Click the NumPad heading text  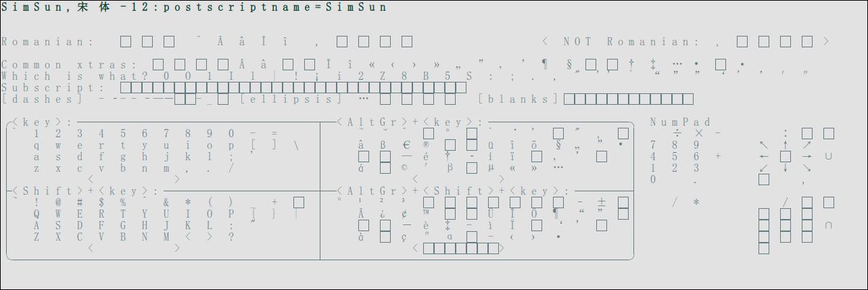pos(680,122)
